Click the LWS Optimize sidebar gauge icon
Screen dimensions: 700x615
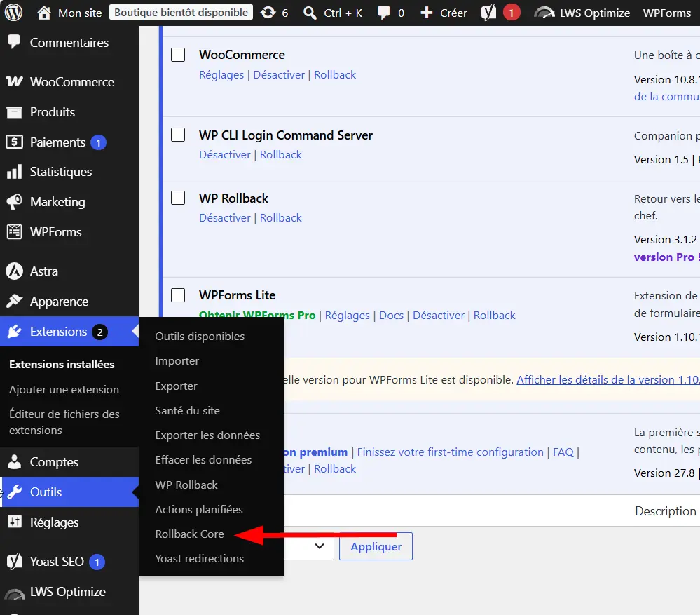[14, 593]
